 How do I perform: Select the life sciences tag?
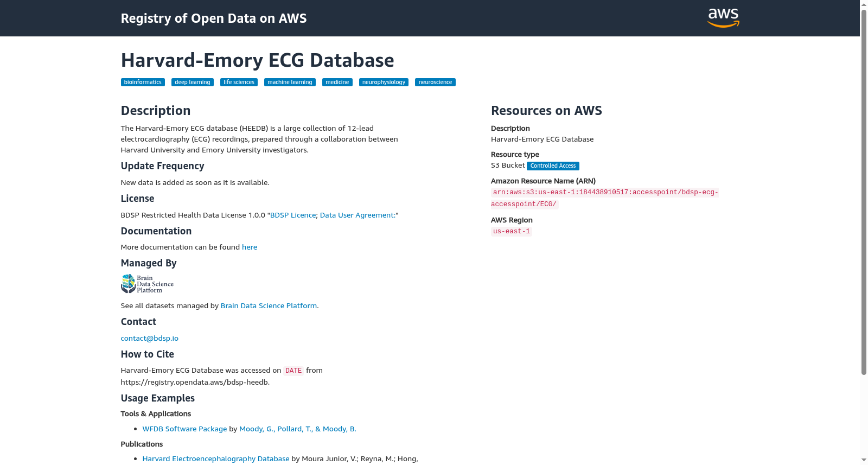tap(239, 82)
